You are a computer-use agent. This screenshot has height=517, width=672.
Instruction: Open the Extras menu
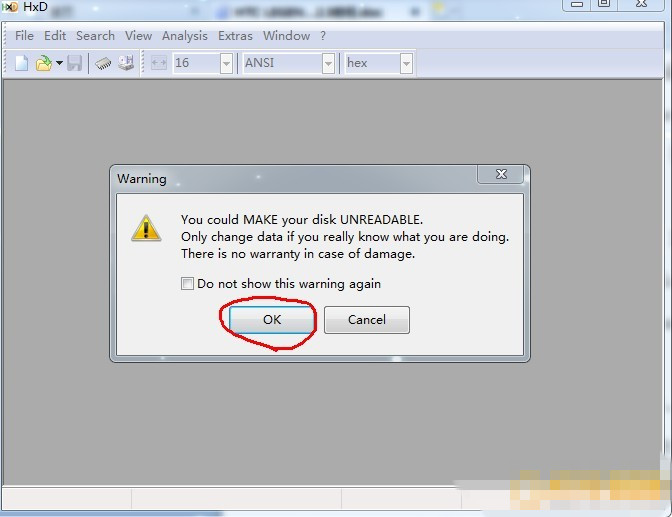tap(235, 36)
